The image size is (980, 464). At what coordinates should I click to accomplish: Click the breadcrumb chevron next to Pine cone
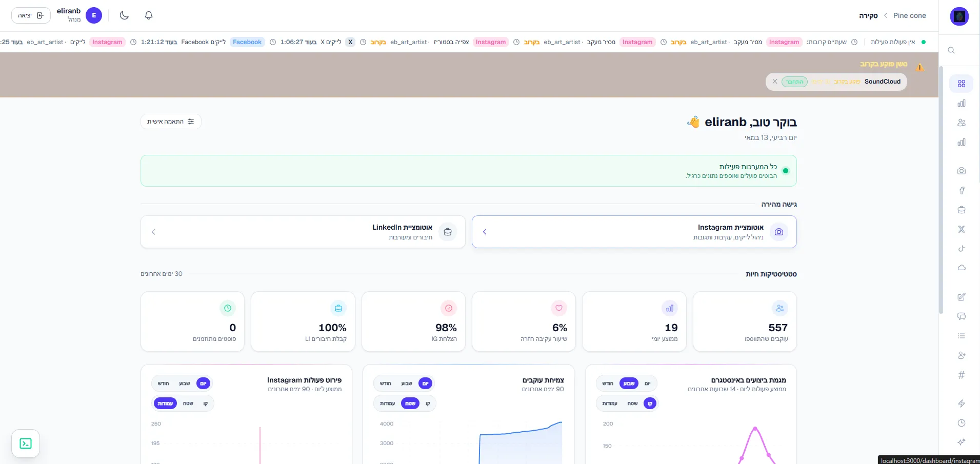tap(886, 15)
